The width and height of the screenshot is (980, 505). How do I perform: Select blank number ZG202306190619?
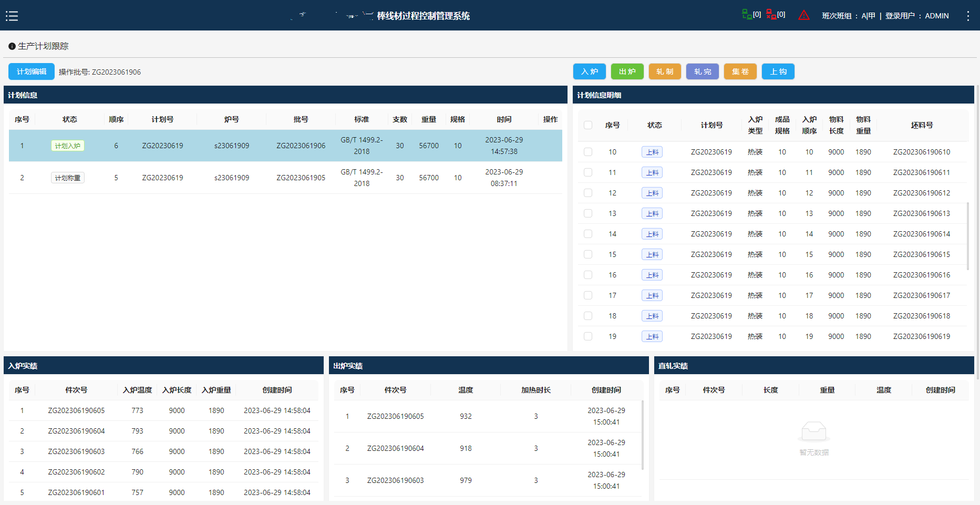pyautogui.click(x=922, y=336)
